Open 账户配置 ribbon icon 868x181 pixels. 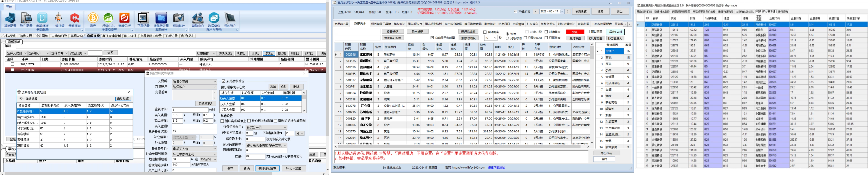(x=26, y=20)
